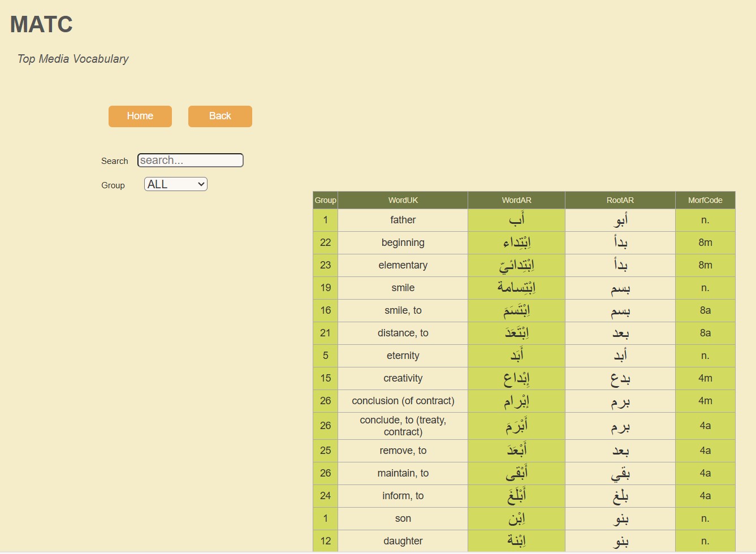Click the Back button
This screenshot has width=756, height=554.
point(220,116)
